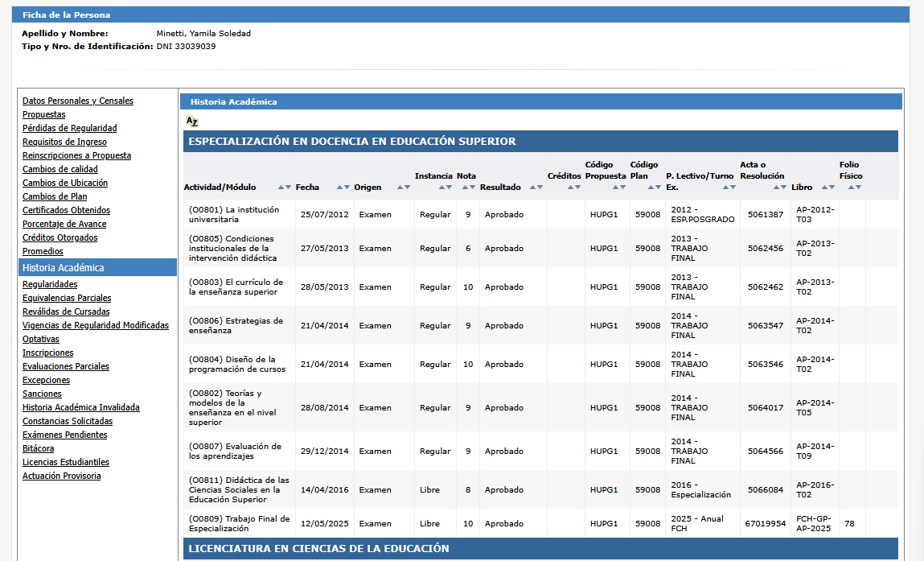Viewport: 924px width, 561px height.
Task: Select the highlighted Historia Académica menu entry
Action: [x=98, y=267]
